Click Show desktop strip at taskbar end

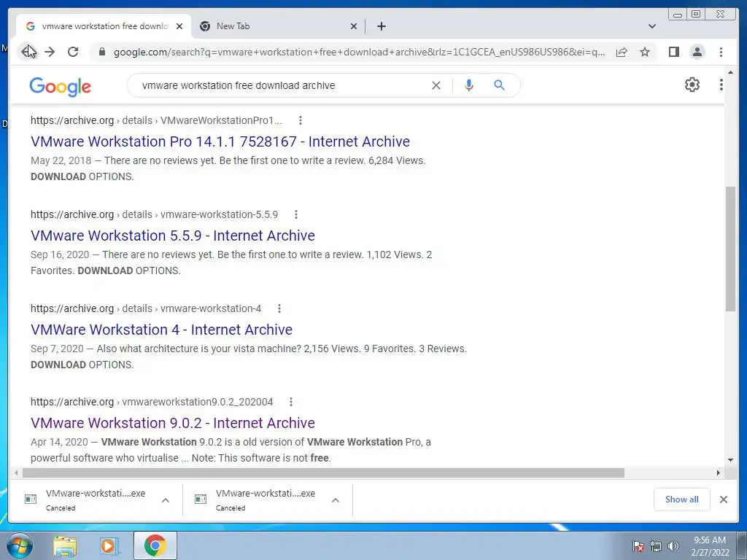[742, 545]
